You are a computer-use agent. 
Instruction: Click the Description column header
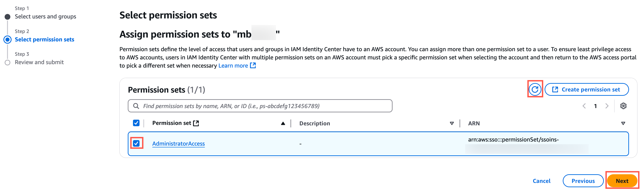pos(315,123)
